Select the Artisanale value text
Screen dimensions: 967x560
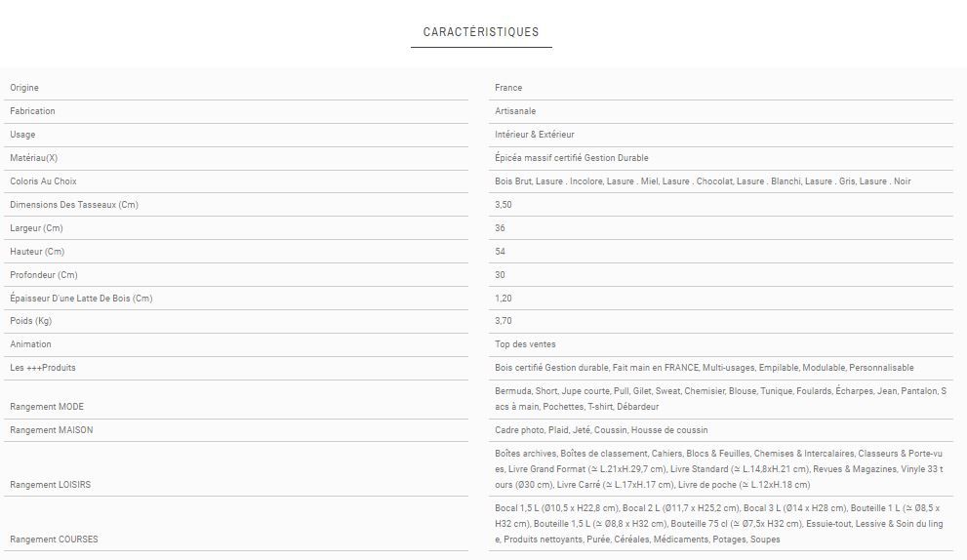tap(515, 111)
